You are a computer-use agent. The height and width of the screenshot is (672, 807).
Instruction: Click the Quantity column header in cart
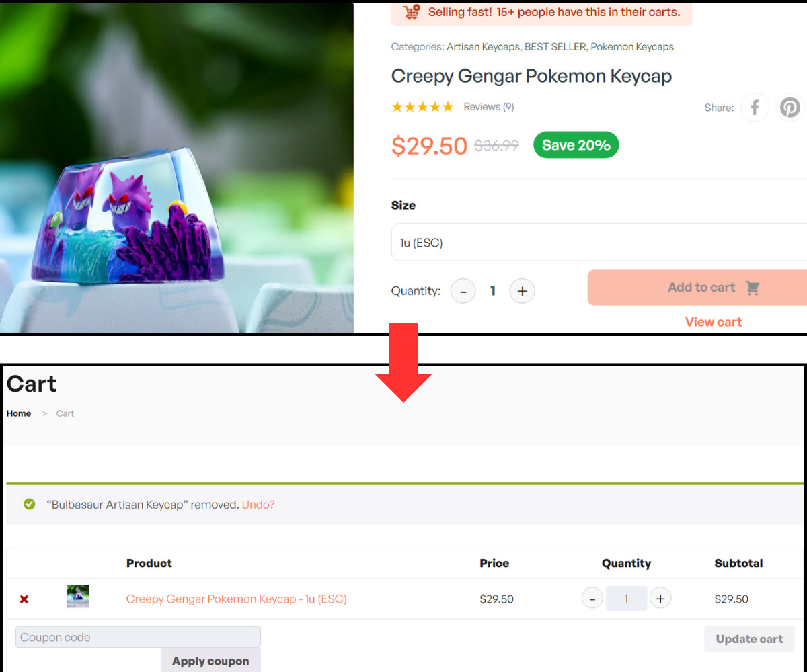tap(626, 563)
